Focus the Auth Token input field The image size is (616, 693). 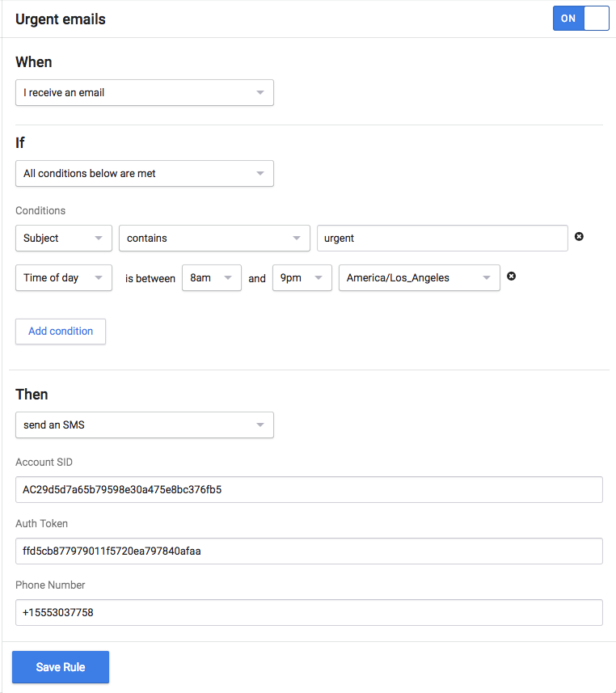309,551
